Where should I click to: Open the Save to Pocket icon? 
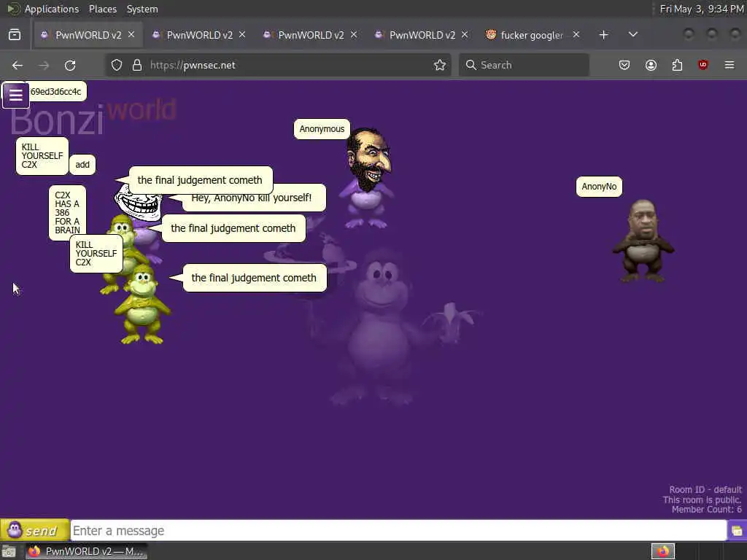pyautogui.click(x=624, y=65)
